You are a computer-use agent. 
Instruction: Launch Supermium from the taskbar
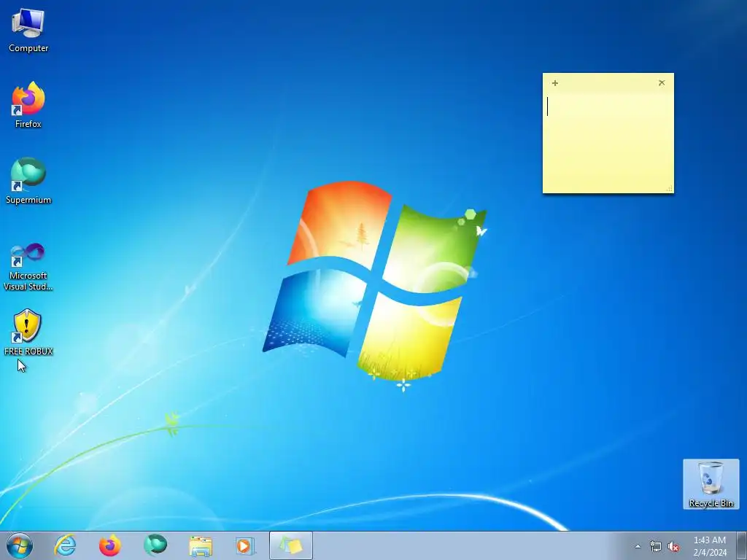coord(155,545)
